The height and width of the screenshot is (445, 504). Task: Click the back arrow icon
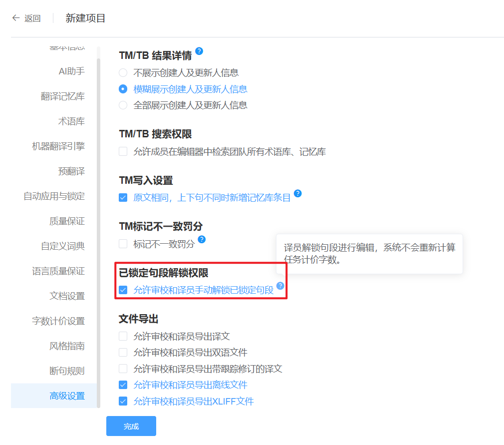pos(15,18)
